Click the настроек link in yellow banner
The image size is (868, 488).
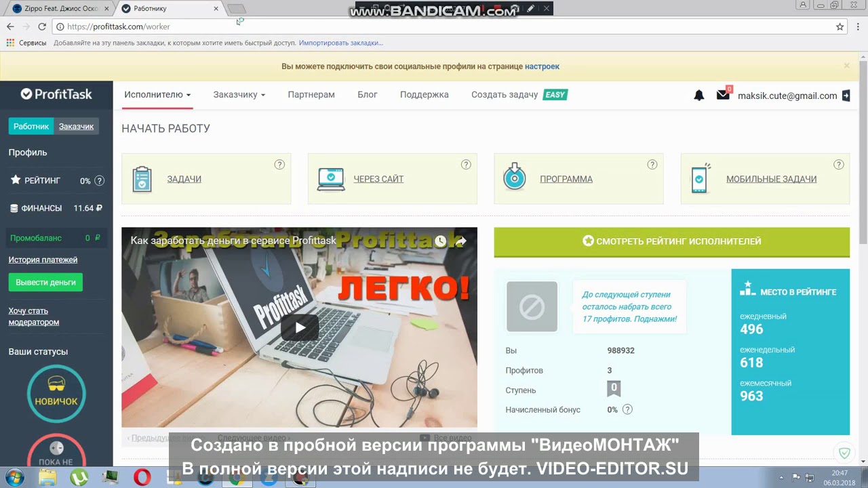click(542, 66)
